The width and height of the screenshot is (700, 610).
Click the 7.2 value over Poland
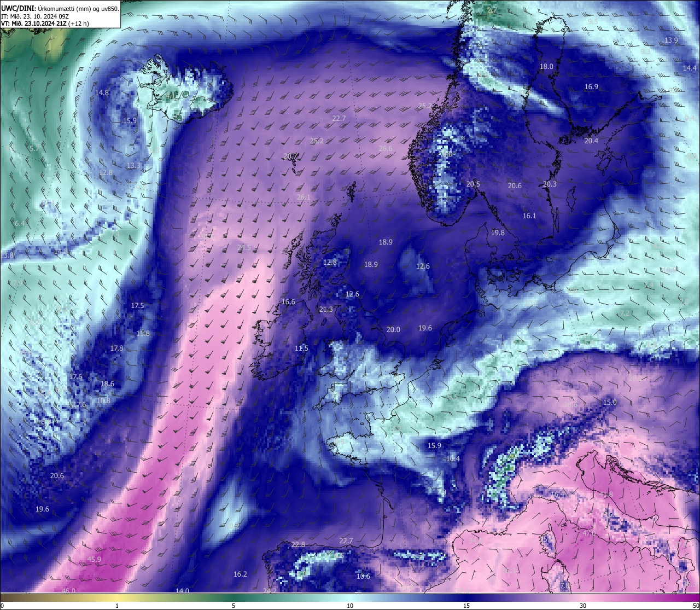tap(625, 313)
